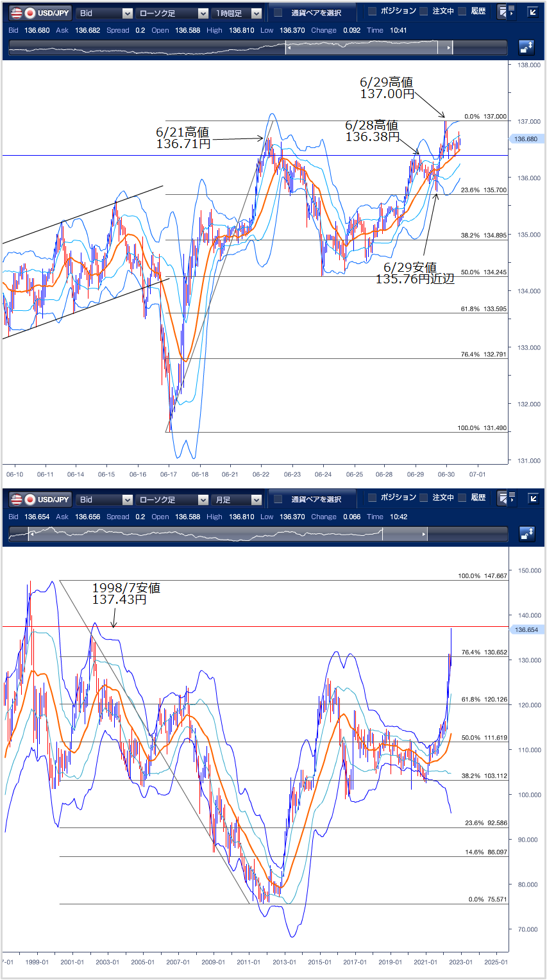Click the 1998/7安値 137.43円 annotation
Viewport: 547px width, 980px height.
coord(126,594)
